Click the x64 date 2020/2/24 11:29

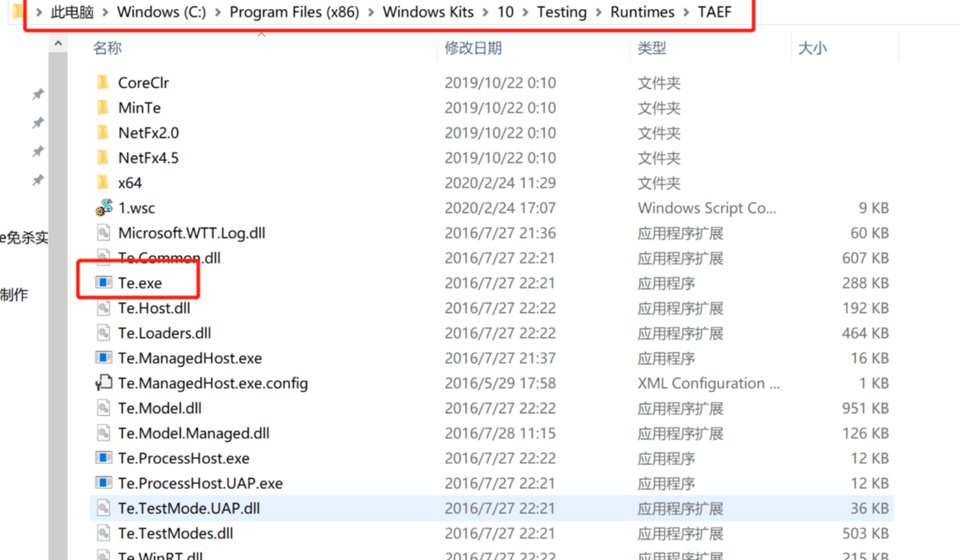pos(500,183)
